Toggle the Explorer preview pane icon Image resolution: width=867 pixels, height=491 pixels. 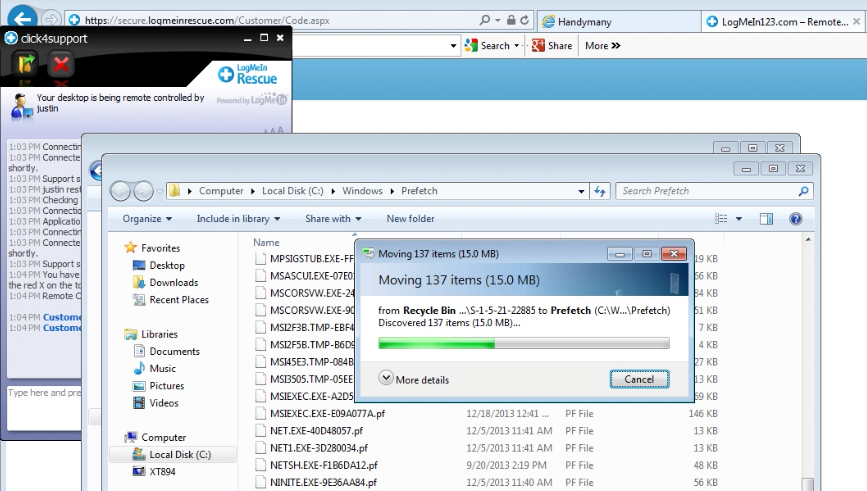[766, 219]
